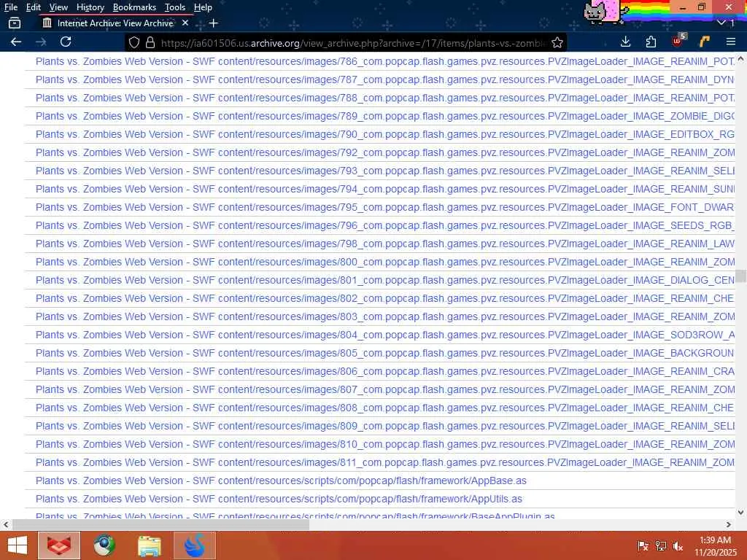This screenshot has width=747, height=560.
Task: Open the View menu
Action: tap(58, 7)
